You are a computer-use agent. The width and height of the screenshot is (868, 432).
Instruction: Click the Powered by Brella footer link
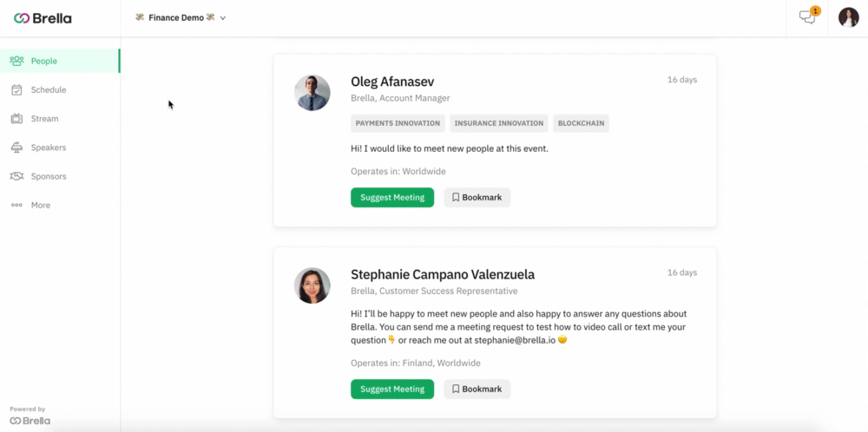point(30,416)
